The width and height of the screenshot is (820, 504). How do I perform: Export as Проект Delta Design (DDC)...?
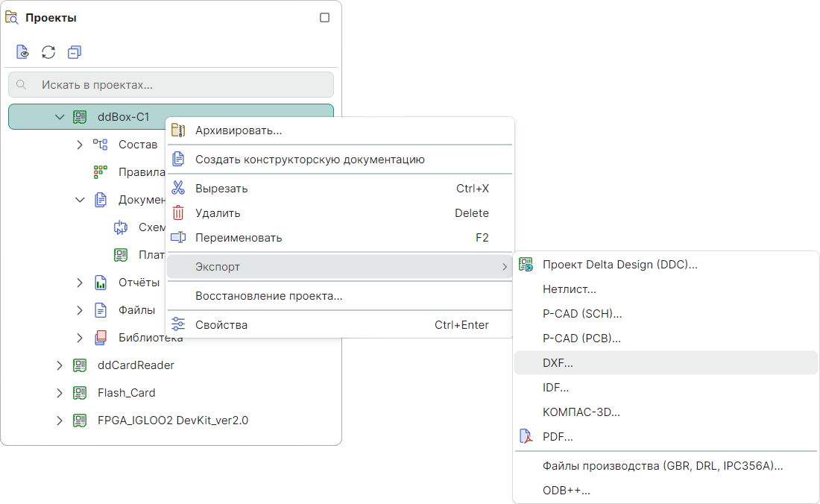666,265
